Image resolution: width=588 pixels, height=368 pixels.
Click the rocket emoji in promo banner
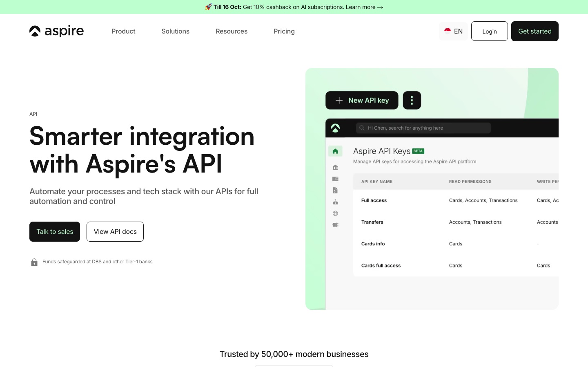coord(208,7)
